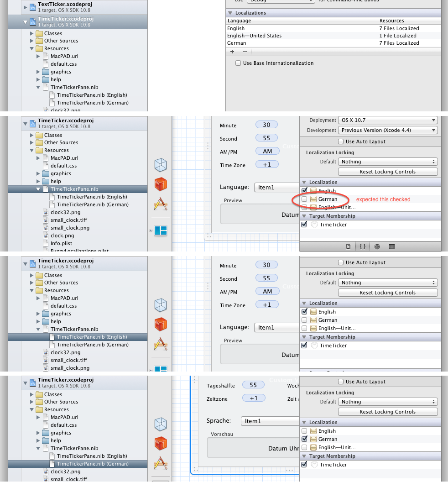Click the plus button under Localizations
Screen dimensions: 448x482
(232, 51)
